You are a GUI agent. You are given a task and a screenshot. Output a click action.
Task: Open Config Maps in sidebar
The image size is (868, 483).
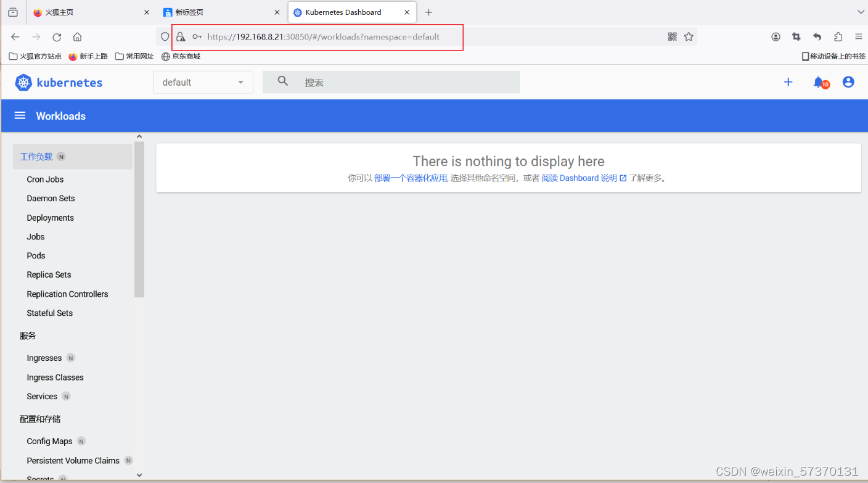[49, 442]
